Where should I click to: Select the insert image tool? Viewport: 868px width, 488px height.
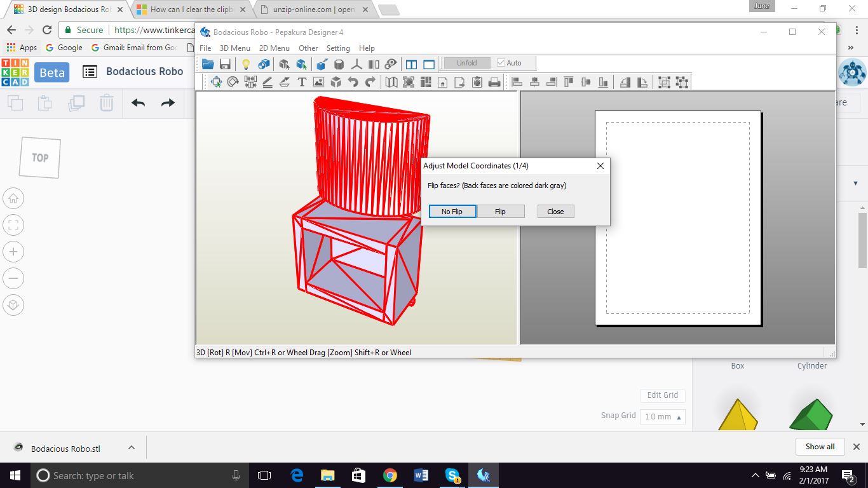pos(319,82)
